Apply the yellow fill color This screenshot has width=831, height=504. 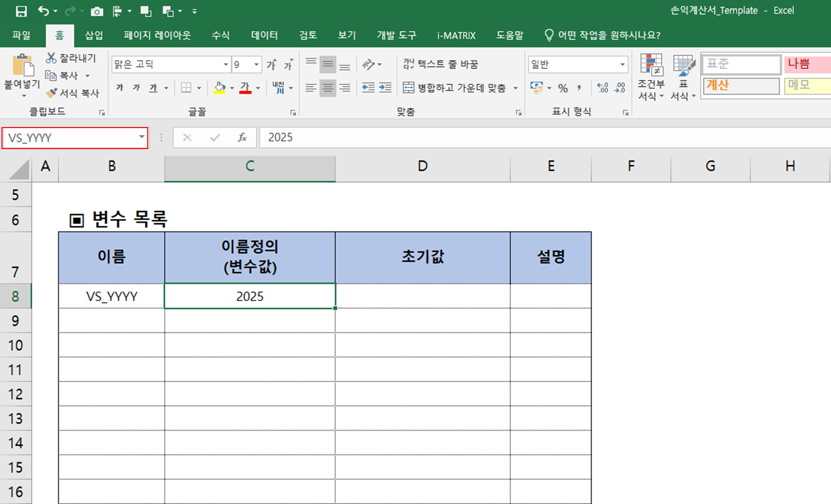220,88
